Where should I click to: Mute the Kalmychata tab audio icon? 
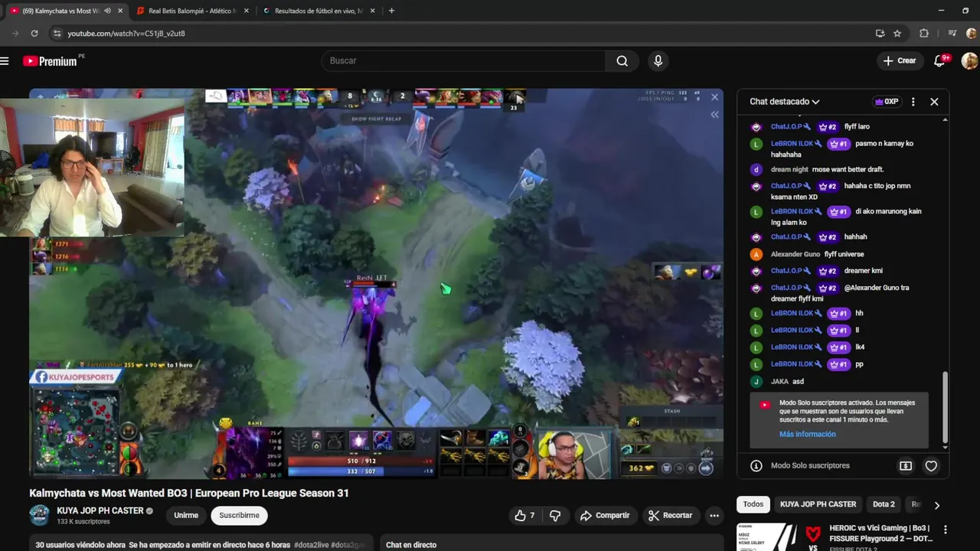pyautogui.click(x=106, y=11)
